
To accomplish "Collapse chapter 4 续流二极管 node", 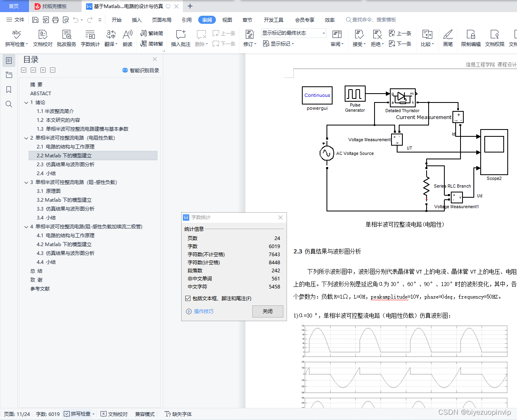I will click(x=26, y=227).
